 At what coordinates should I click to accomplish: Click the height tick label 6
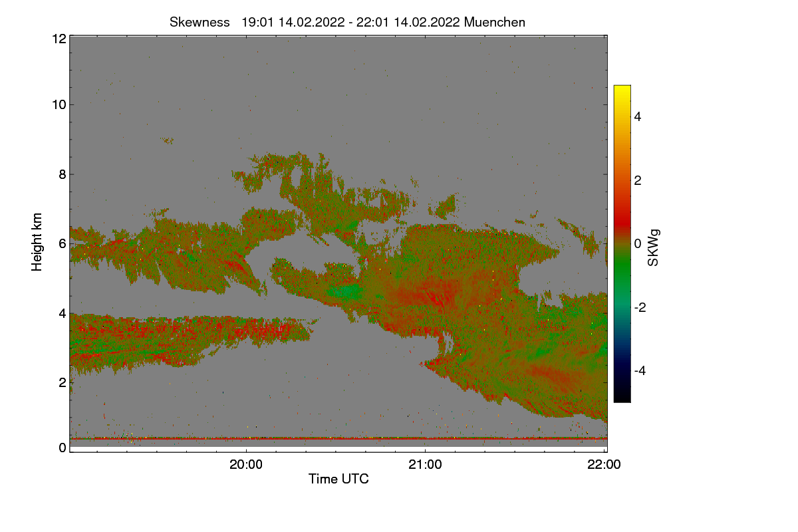tap(62, 243)
